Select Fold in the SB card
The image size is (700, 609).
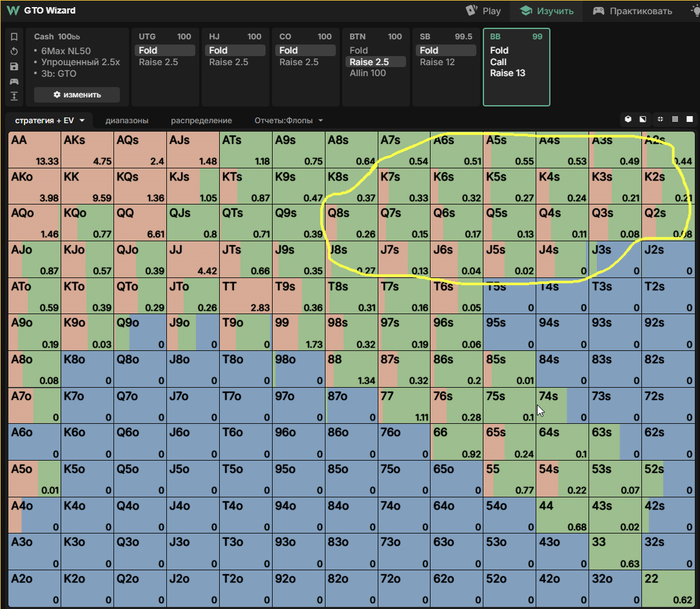coord(446,50)
